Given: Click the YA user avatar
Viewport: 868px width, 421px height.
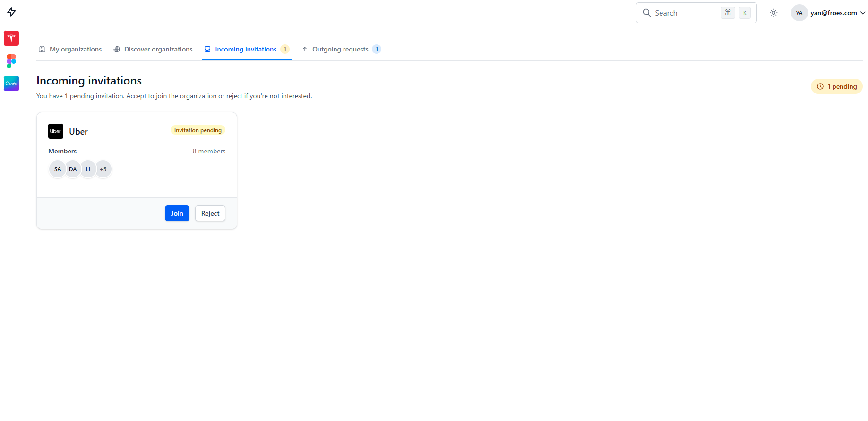Looking at the screenshot, I should (x=799, y=13).
